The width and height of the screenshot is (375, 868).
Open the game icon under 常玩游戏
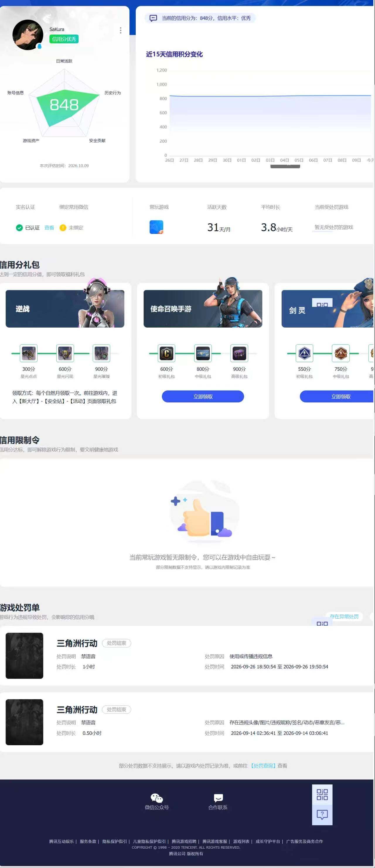[x=156, y=227]
